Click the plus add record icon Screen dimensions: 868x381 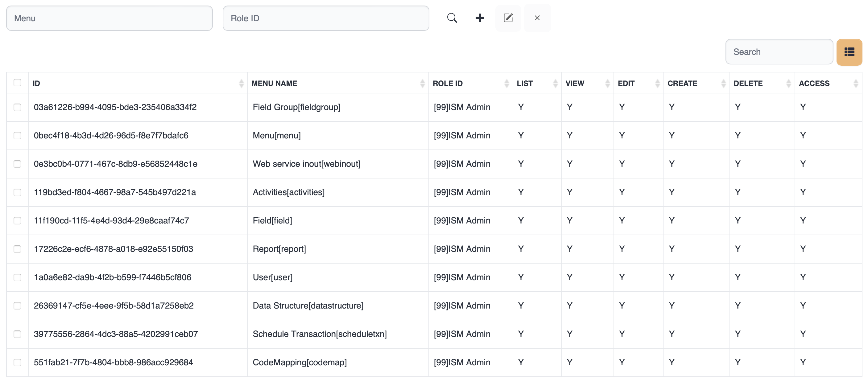click(479, 18)
